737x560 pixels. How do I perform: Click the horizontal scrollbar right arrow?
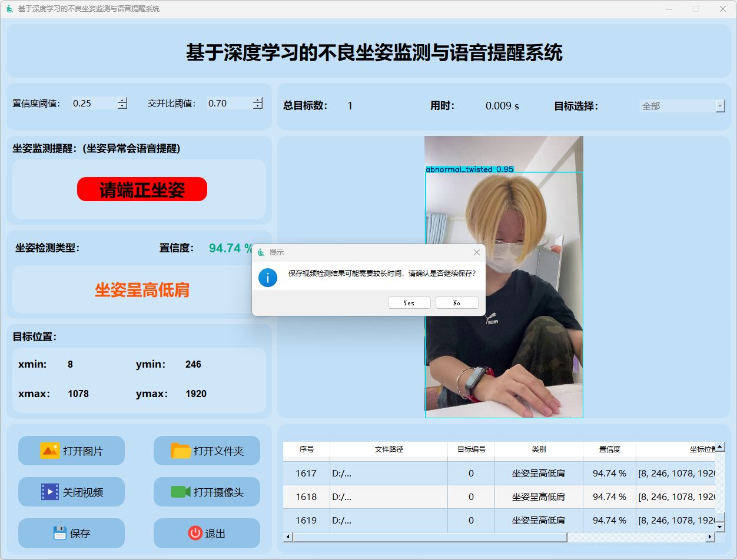(710, 537)
